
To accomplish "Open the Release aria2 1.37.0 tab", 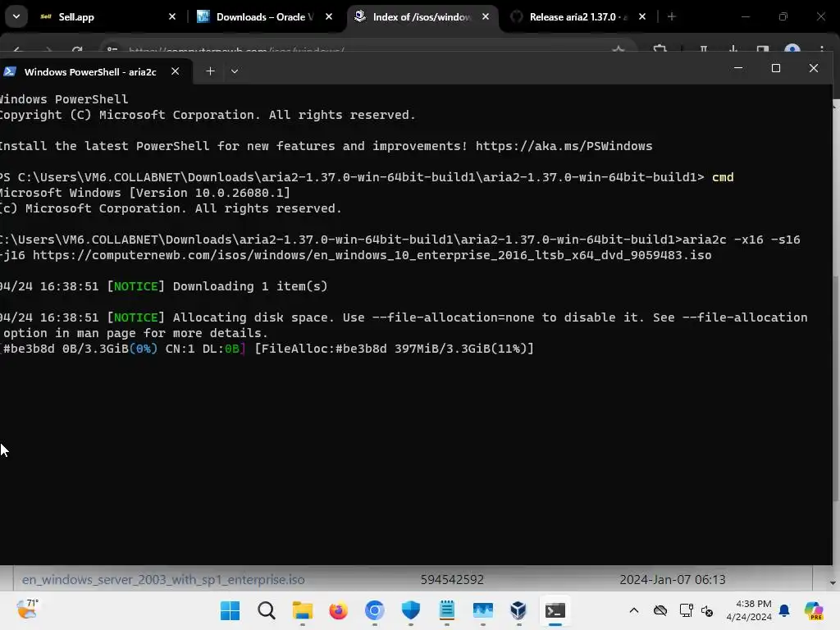I will tap(578, 17).
